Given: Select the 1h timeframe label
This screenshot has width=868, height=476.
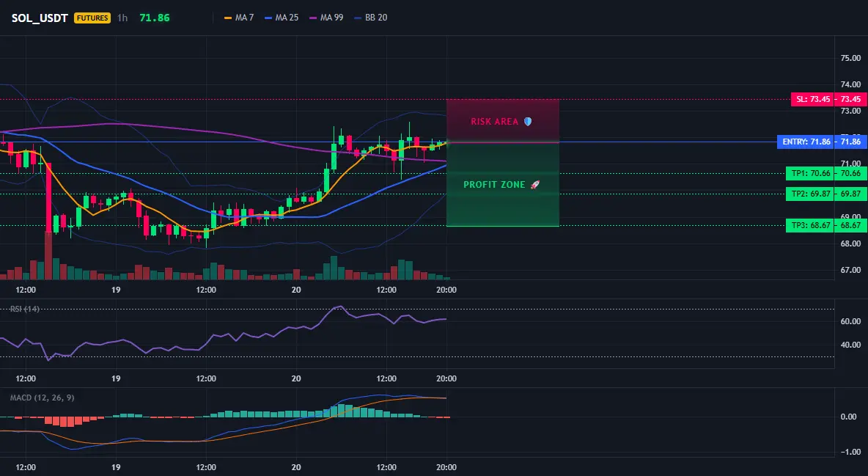Looking at the screenshot, I should tap(122, 18).
